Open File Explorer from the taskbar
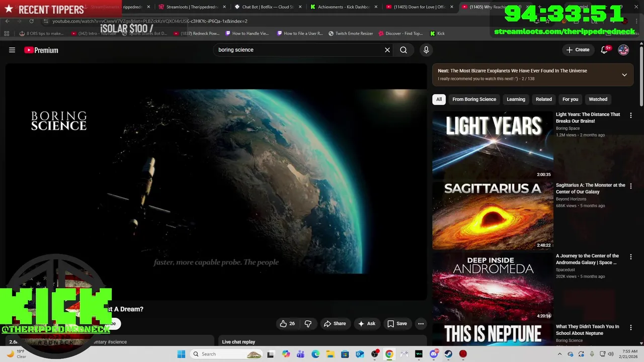644x362 pixels. pyautogui.click(x=330, y=354)
